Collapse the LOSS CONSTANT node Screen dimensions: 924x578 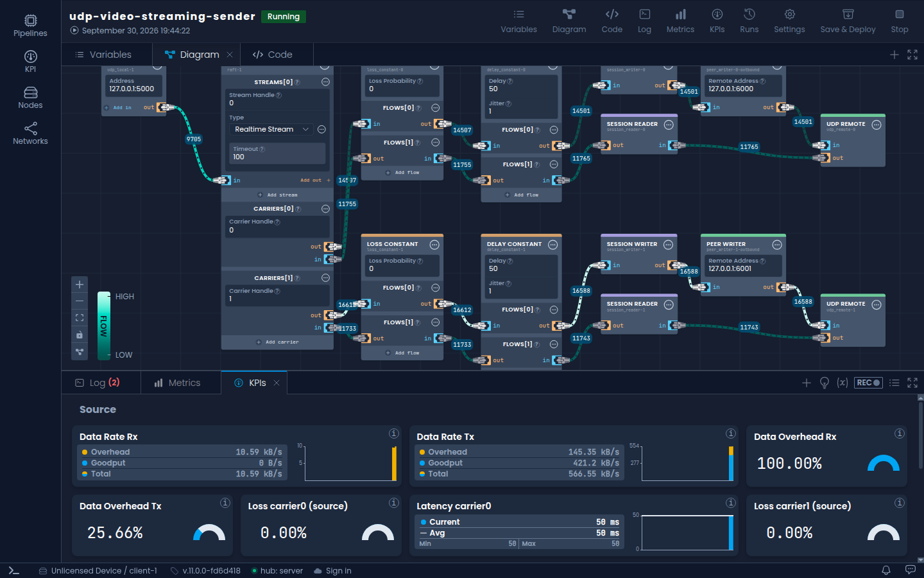[x=434, y=245]
